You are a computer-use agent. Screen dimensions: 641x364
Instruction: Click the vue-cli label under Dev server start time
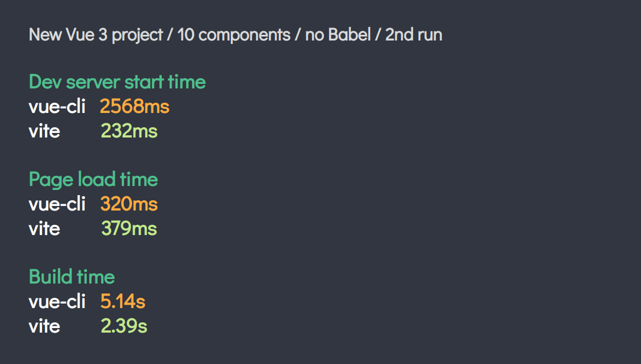pos(57,107)
